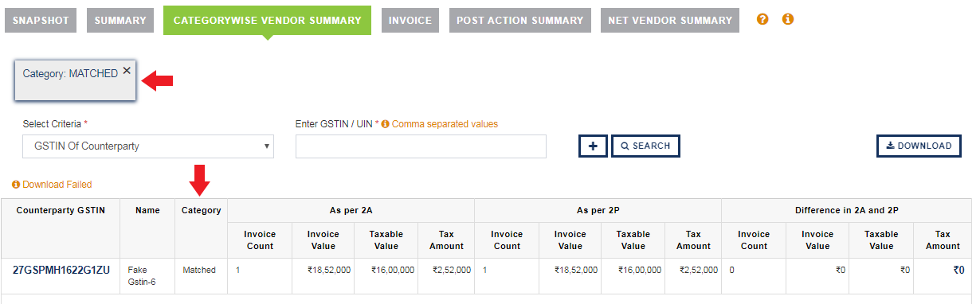Viewport: 980px width, 304px height.
Task: Switch to Net Vendor Summary tab
Action: [670, 20]
